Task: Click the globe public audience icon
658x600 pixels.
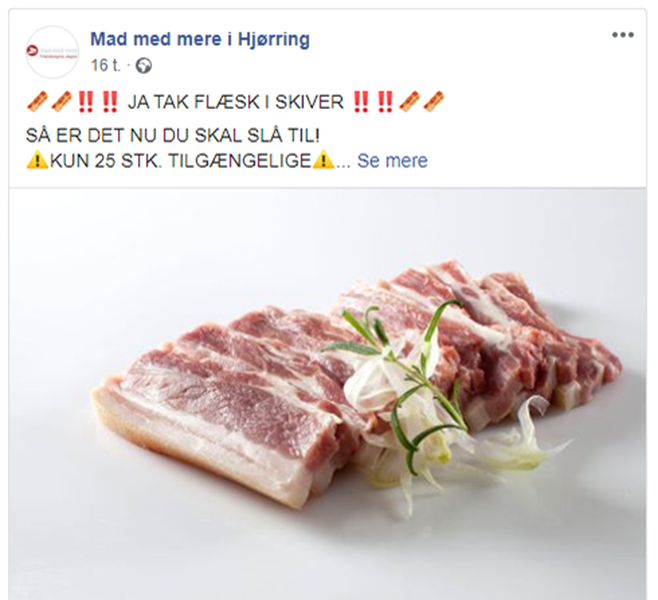Action: [144, 66]
